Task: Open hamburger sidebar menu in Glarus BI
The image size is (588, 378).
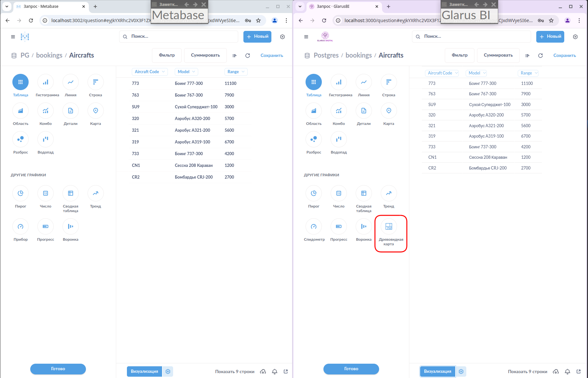Action: click(x=306, y=37)
